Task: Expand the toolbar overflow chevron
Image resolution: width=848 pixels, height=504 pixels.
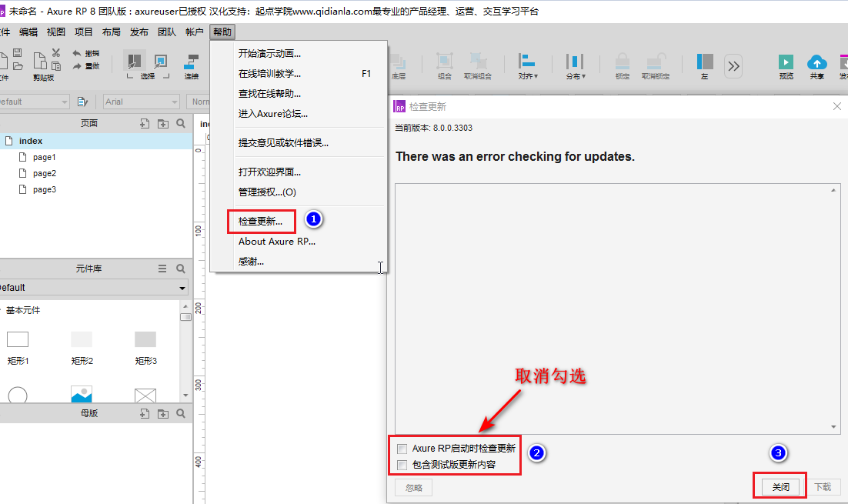Action: 734,66
